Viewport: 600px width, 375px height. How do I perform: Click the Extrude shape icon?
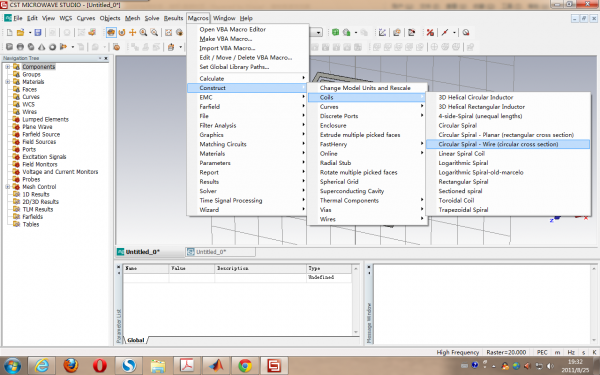click(63, 47)
